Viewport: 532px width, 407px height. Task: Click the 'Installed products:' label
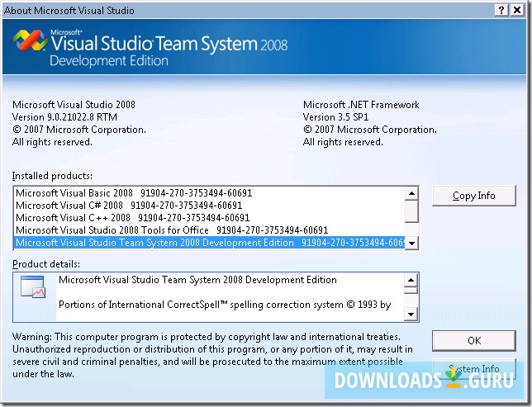tap(52, 176)
